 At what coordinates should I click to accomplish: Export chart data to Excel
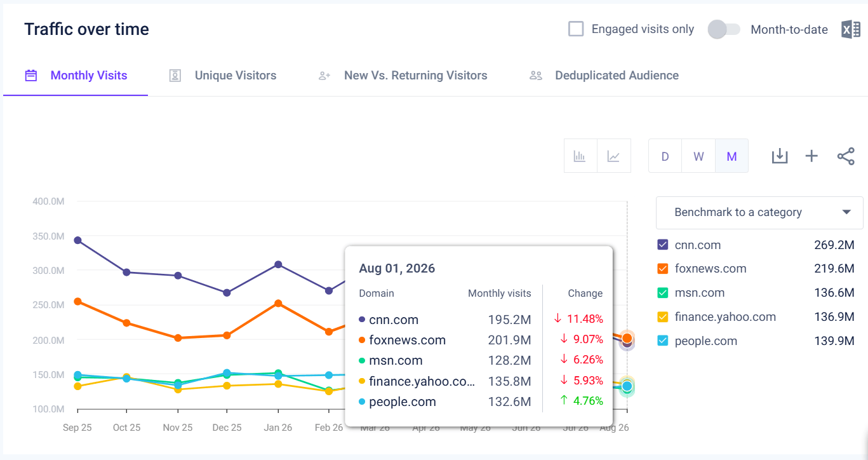pyautogui.click(x=851, y=29)
